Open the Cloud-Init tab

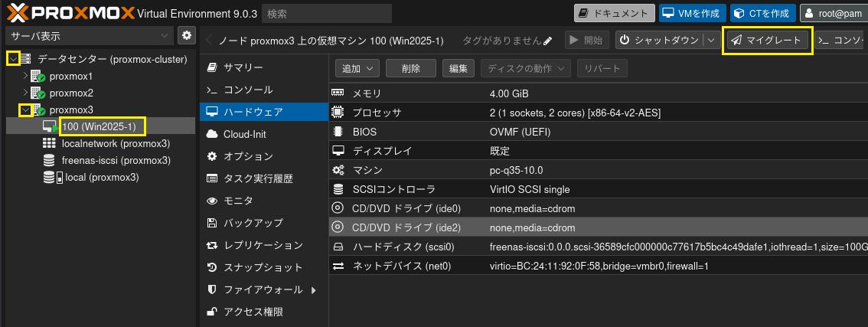coord(264,134)
